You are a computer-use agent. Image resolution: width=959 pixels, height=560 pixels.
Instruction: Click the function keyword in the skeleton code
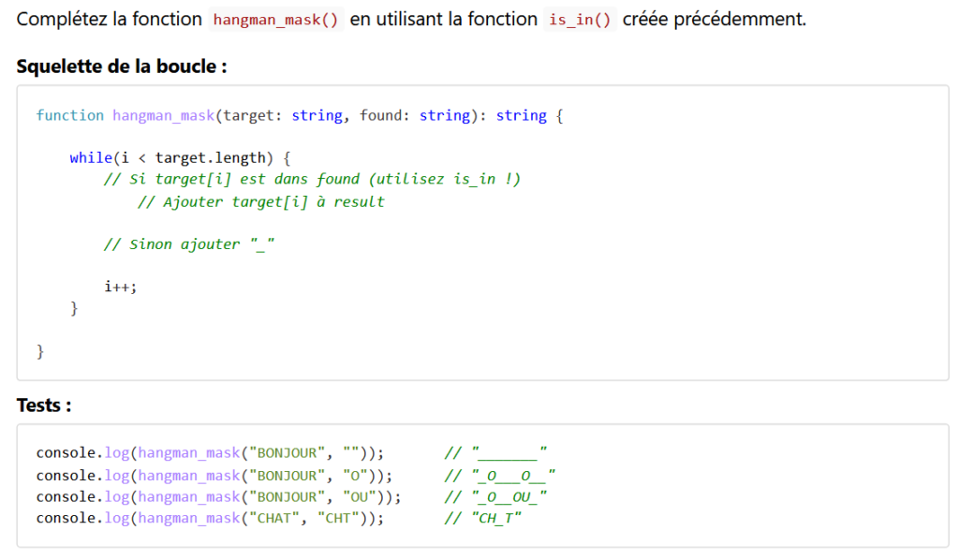click(x=69, y=115)
